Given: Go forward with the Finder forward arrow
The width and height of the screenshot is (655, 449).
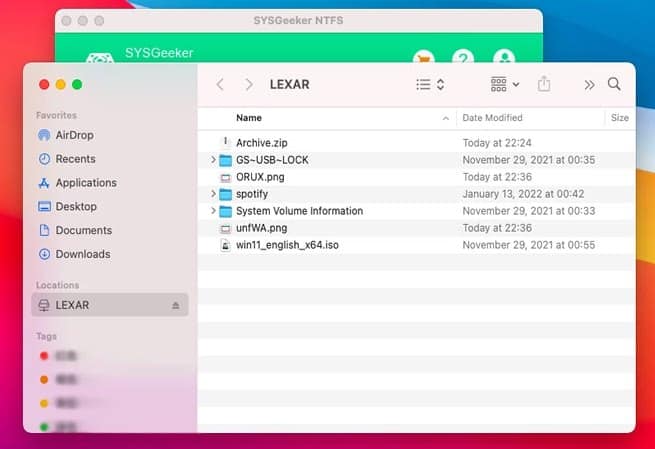Looking at the screenshot, I should click(x=249, y=84).
